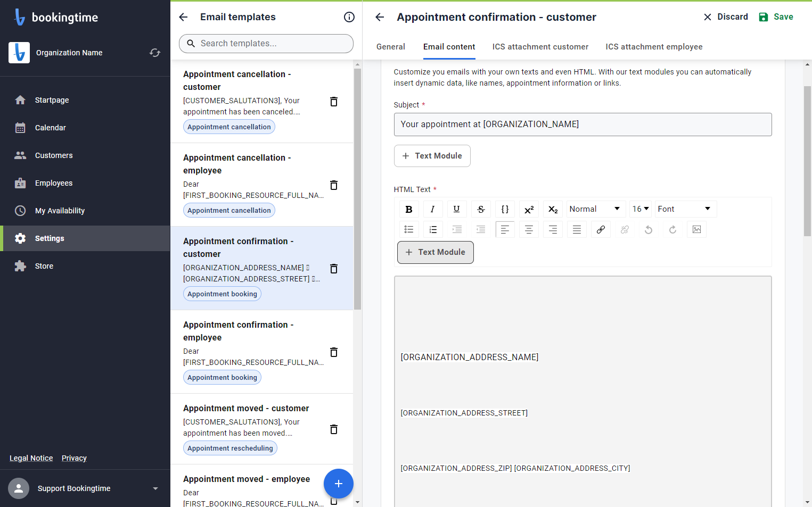Screen dimensions: 812x507
Task: Insert bulleted list
Action: [409, 229]
